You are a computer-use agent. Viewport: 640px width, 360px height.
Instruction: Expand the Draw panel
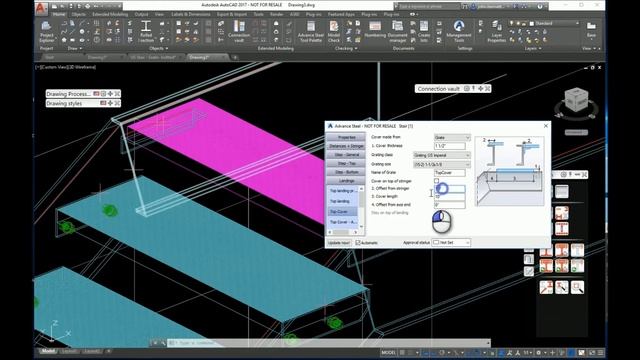click(75, 48)
